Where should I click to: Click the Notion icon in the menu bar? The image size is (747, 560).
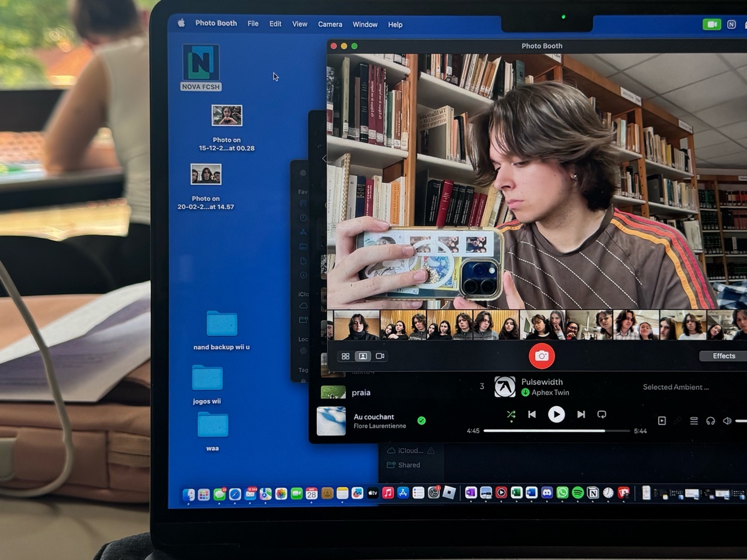(731, 25)
